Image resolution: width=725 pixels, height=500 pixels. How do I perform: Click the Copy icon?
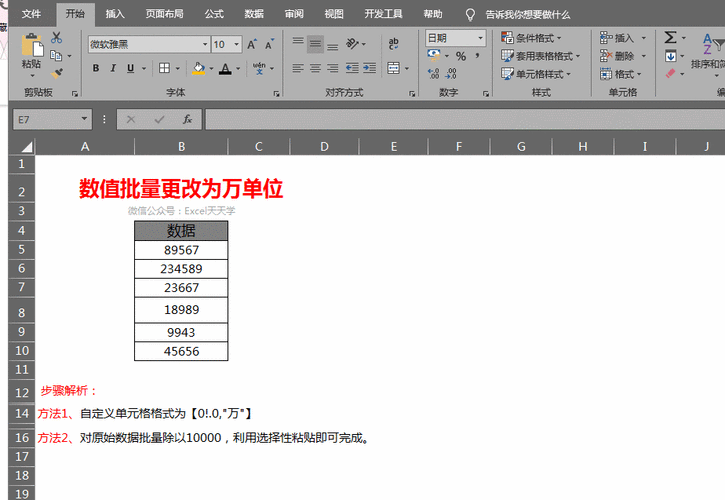56,56
